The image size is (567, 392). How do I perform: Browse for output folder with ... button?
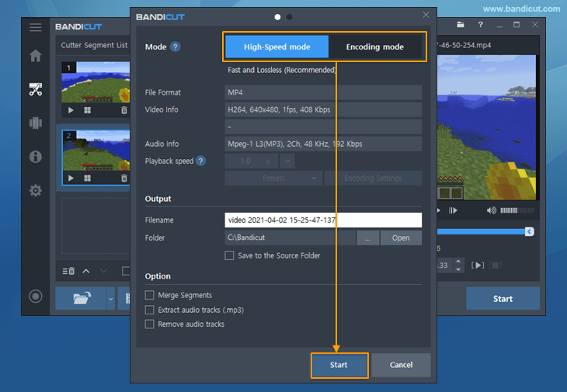tap(367, 238)
